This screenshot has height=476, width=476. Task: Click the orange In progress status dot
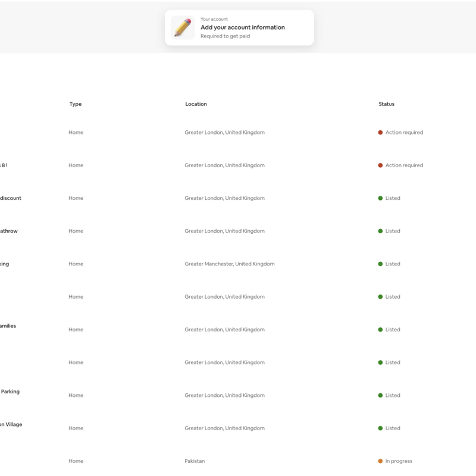coord(380,461)
